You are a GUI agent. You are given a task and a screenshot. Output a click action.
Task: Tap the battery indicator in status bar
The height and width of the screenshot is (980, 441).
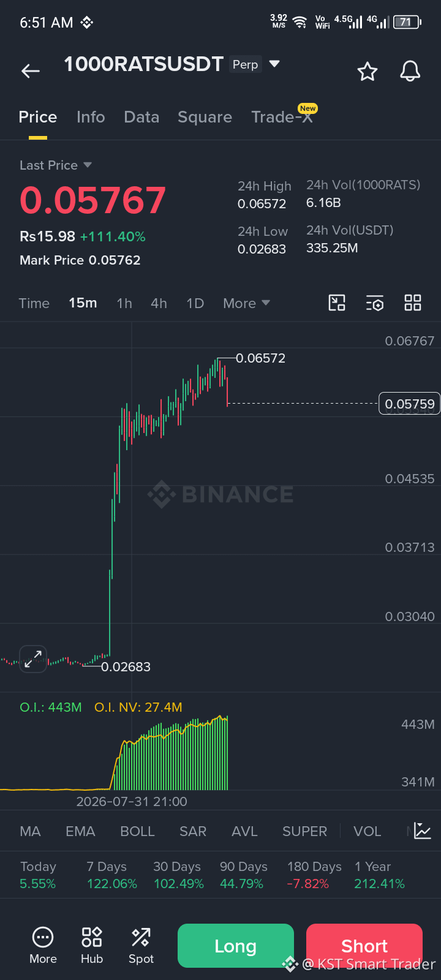tap(407, 22)
